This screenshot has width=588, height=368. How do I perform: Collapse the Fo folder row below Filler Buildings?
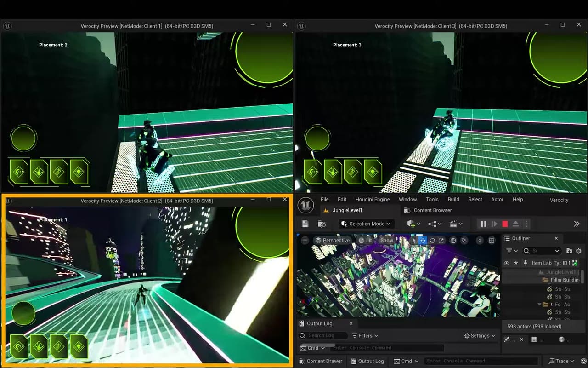540,304
